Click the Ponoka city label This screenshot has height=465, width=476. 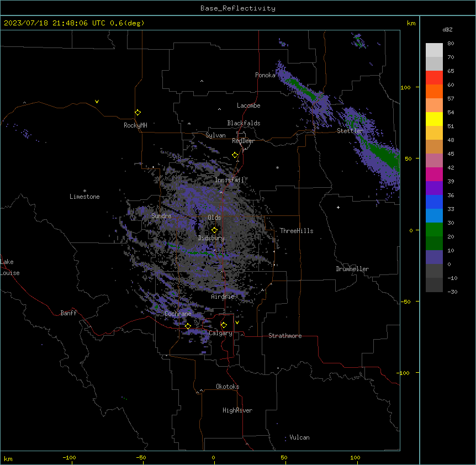pyautogui.click(x=265, y=75)
